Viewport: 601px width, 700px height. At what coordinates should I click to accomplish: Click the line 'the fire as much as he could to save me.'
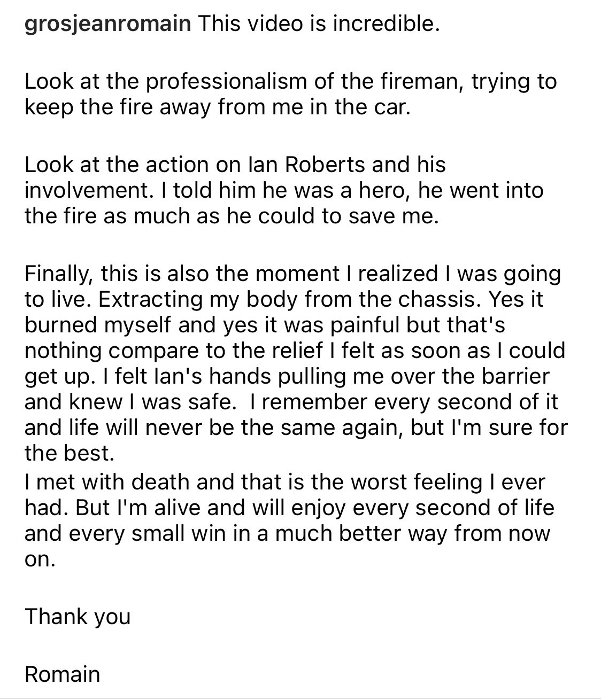click(x=232, y=216)
